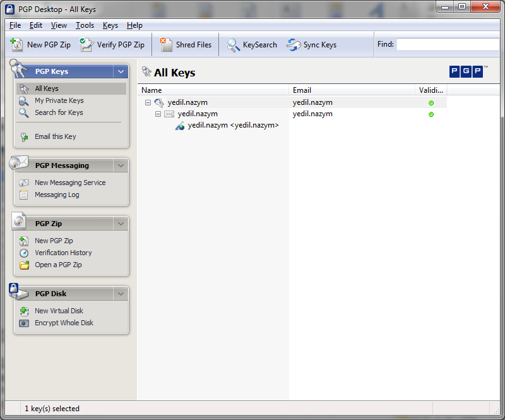This screenshot has width=505, height=420.
Task: Click the sidebar New PGP Zip icon
Action: tap(24, 241)
